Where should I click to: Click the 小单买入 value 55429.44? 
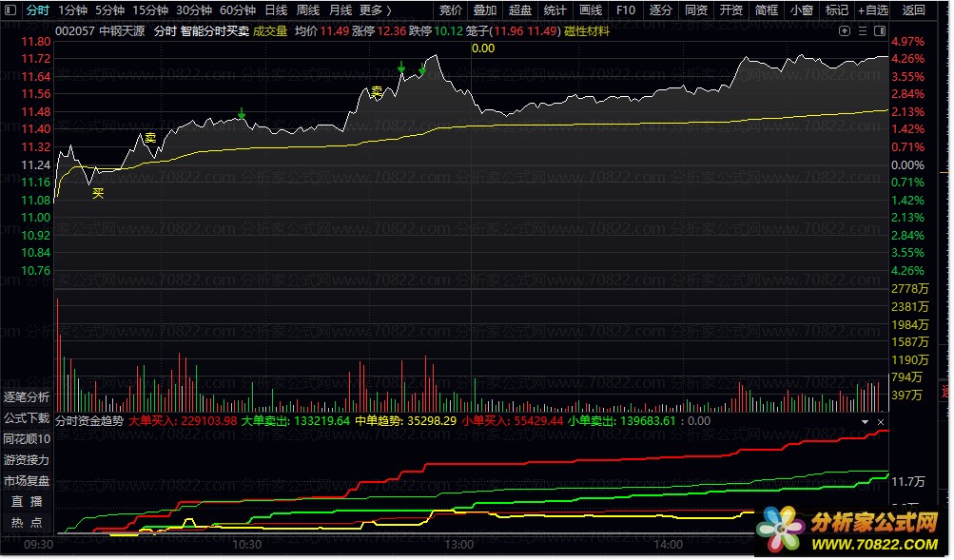click(x=538, y=422)
